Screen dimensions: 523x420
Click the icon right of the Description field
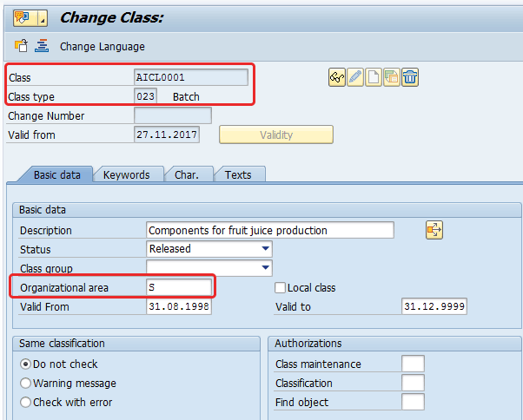click(x=434, y=230)
